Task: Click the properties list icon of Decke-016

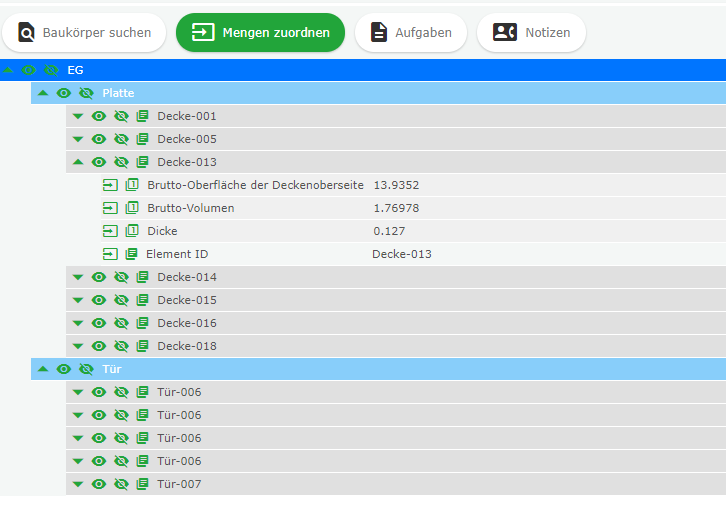Action: pyautogui.click(x=142, y=323)
